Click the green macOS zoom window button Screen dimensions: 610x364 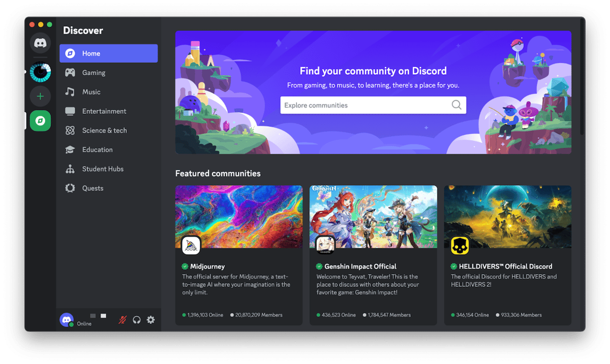pyautogui.click(x=49, y=24)
